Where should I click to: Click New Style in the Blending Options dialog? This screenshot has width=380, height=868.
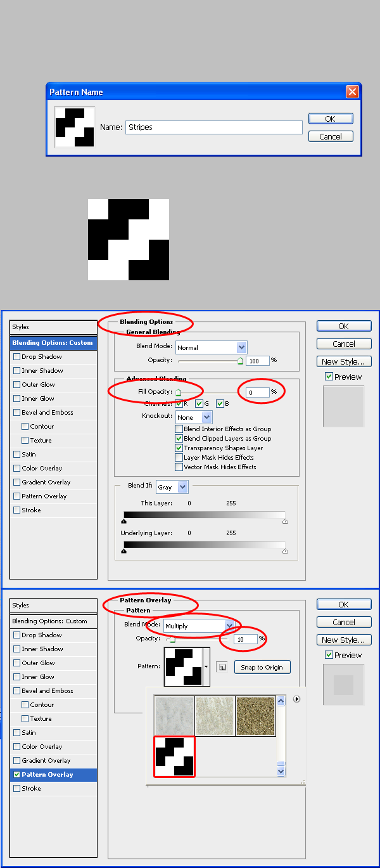click(344, 362)
